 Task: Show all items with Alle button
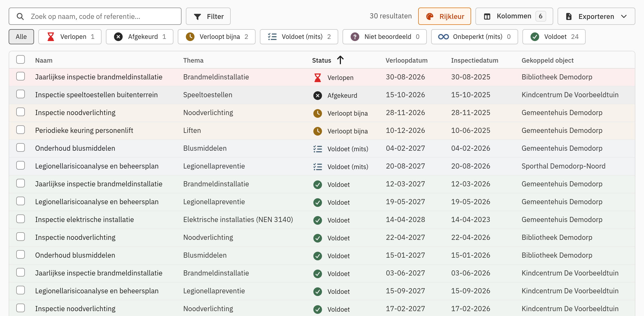(x=21, y=37)
